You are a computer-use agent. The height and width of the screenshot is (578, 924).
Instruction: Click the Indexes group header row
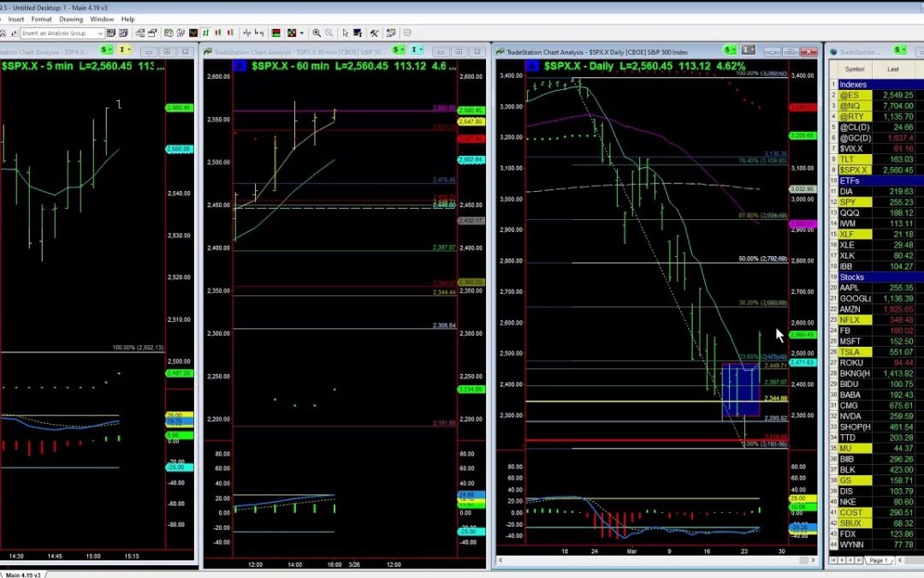click(876, 84)
